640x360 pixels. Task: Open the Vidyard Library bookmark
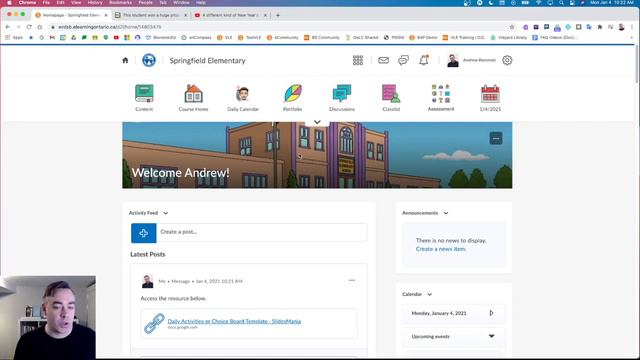point(509,38)
